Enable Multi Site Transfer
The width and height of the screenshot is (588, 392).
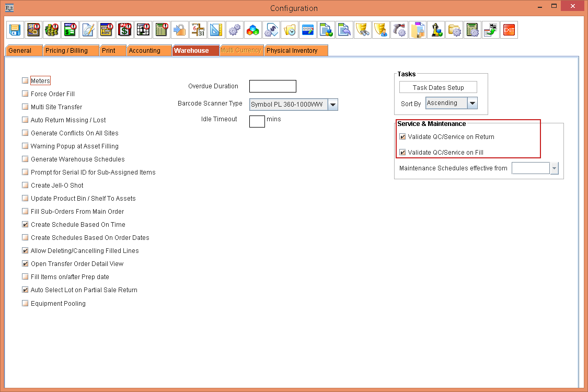coord(25,107)
